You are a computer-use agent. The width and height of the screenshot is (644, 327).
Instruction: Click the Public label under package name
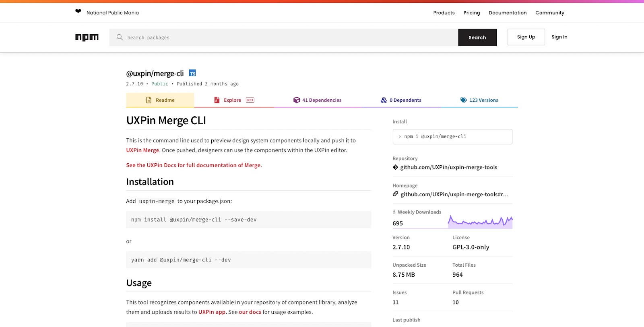(160, 84)
